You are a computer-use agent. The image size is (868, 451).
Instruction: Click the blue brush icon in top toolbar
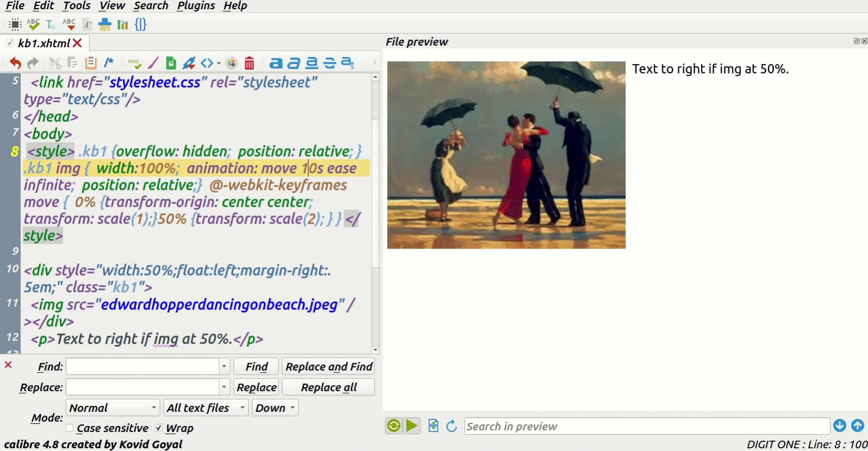(x=105, y=24)
